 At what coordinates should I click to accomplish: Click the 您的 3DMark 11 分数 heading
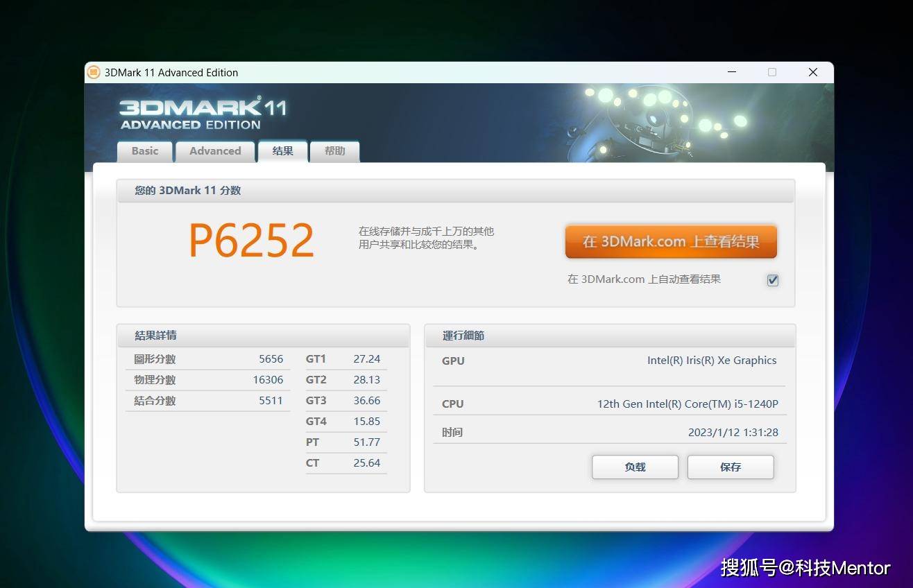click(187, 191)
